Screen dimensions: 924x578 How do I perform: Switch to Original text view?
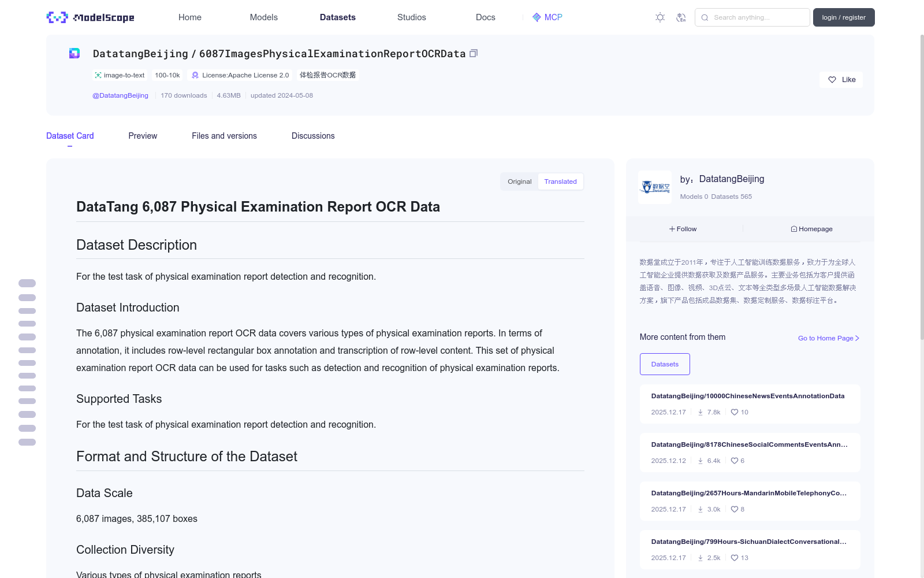click(520, 181)
